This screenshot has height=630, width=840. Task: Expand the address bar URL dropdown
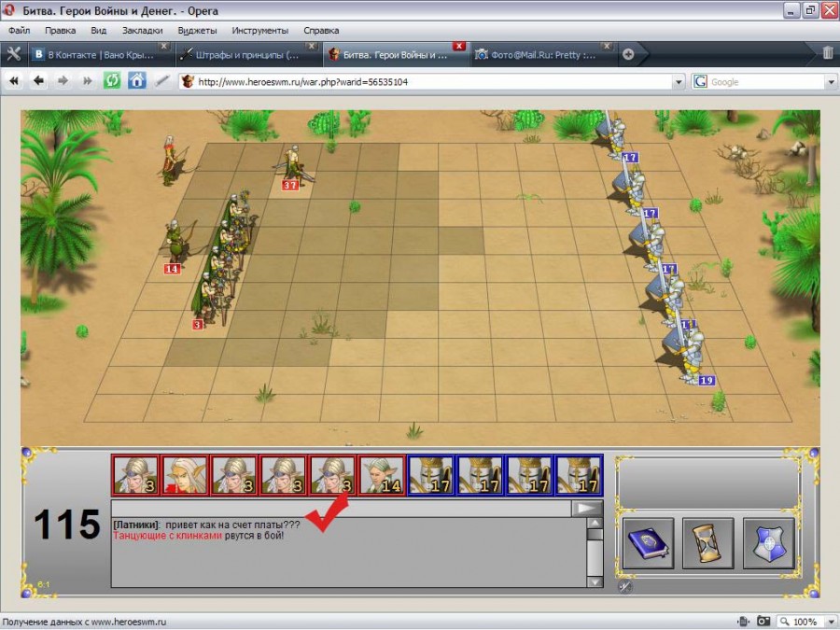[679, 82]
